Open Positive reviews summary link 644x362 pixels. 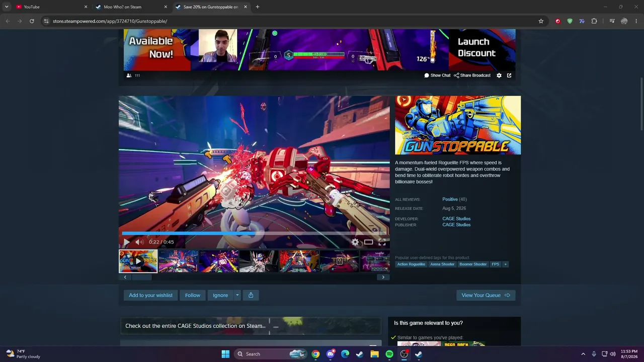click(450, 200)
